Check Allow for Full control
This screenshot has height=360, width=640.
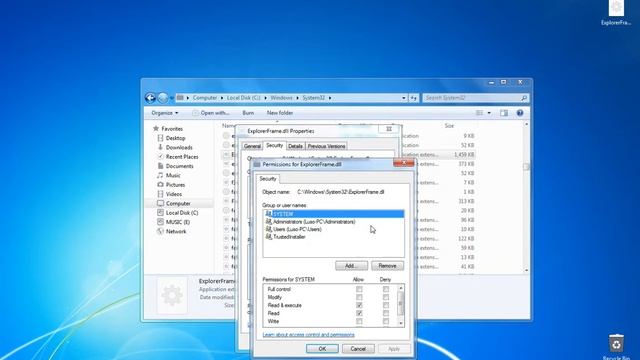pos(359,289)
